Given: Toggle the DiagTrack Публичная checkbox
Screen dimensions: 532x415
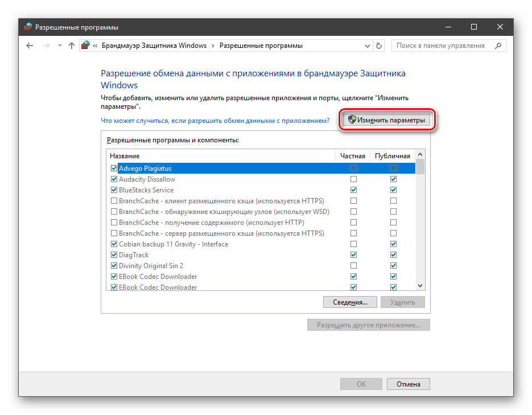Looking at the screenshot, I should (393, 255).
